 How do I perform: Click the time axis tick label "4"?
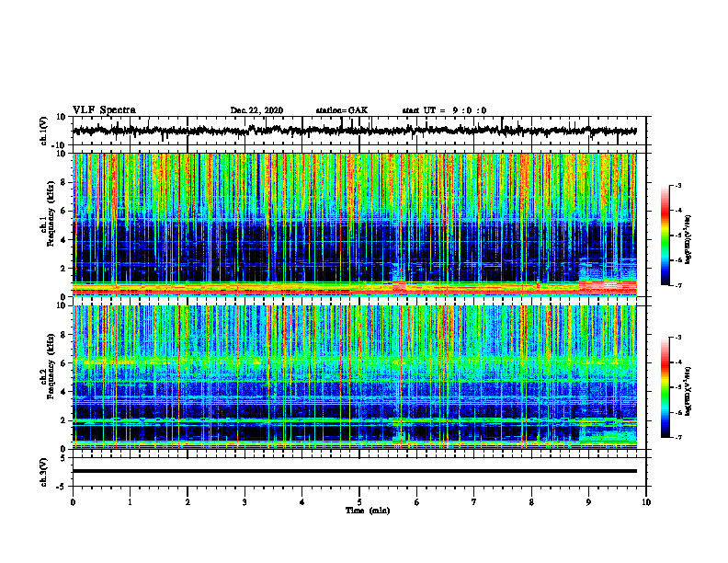[x=302, y=502]
